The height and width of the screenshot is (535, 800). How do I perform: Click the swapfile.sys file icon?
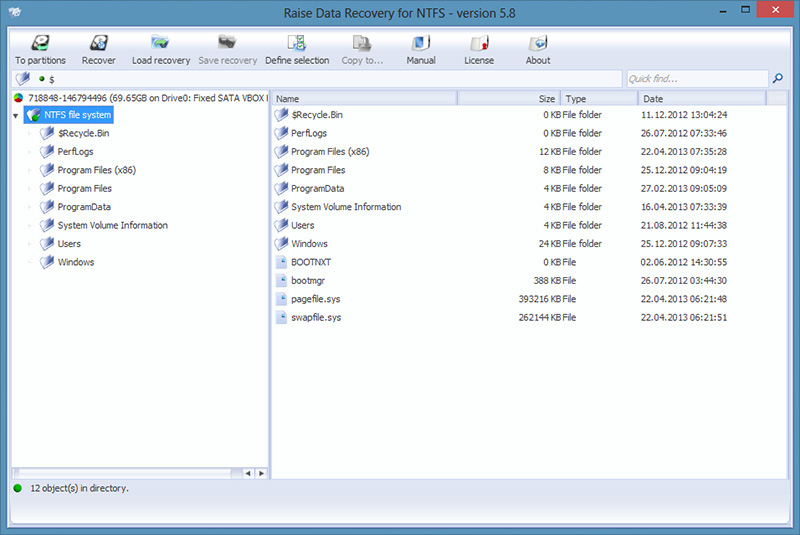281,317
